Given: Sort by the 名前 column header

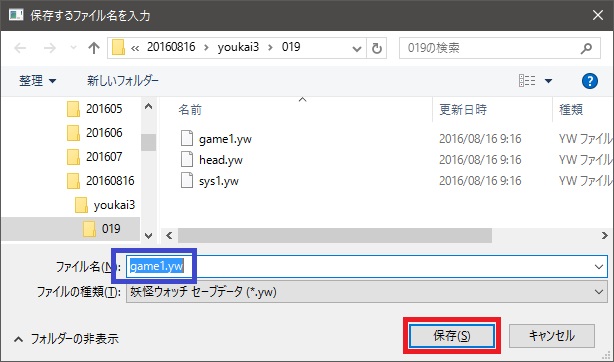Looking at the screenshot, I should [x=190, y=110].
